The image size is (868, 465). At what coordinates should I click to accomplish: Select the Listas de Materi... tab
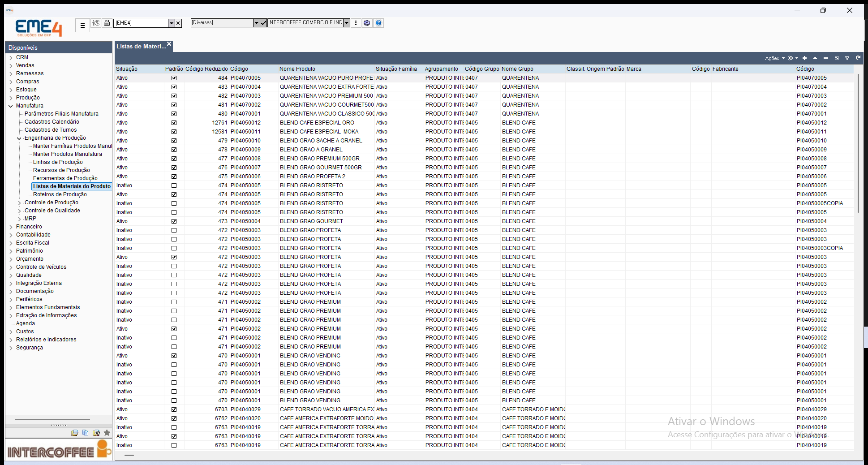tap(141, 46)
